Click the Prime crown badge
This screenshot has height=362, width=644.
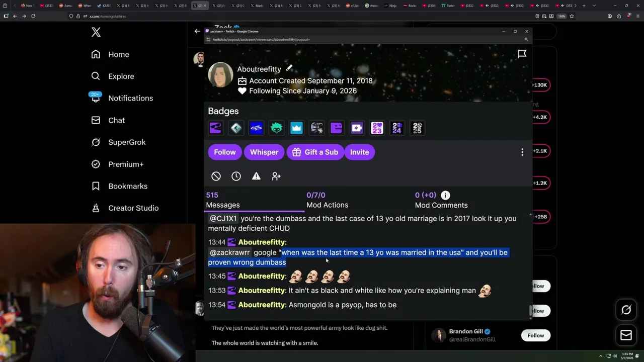click(x=296, y=128)
